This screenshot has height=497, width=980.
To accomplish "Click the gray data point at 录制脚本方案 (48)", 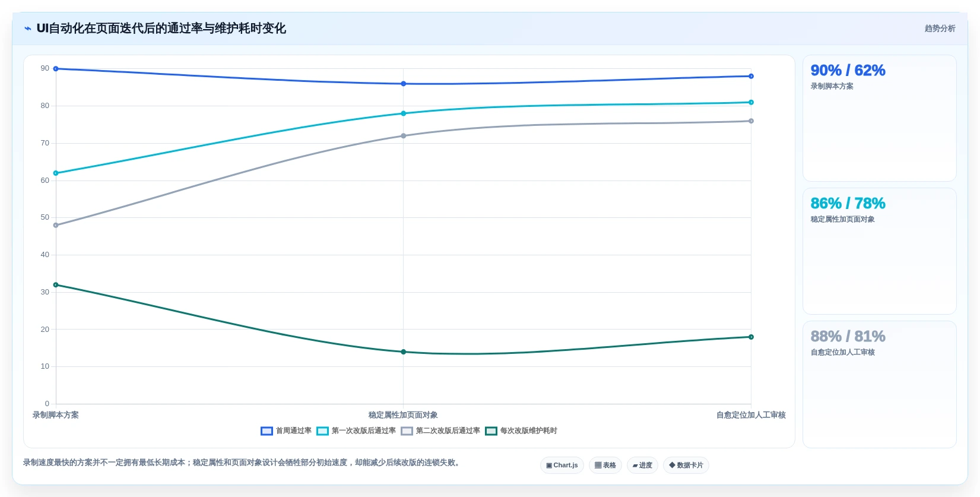I will click(x=56, y=225).
